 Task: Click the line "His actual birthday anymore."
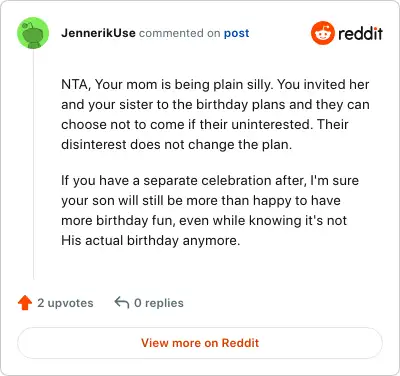click(x=151, y=241)
